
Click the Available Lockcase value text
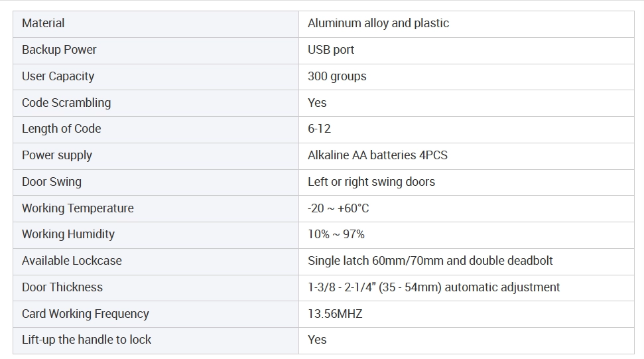click(x=430, y=261)
